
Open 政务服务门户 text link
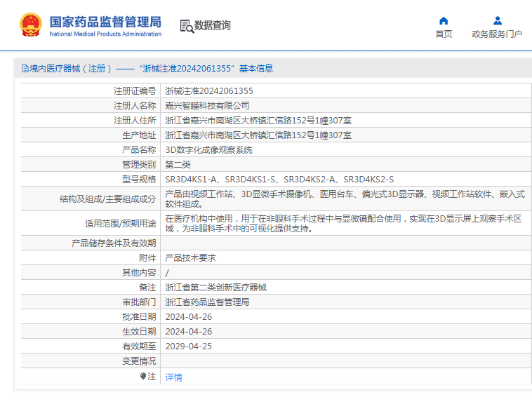(497, 34)
